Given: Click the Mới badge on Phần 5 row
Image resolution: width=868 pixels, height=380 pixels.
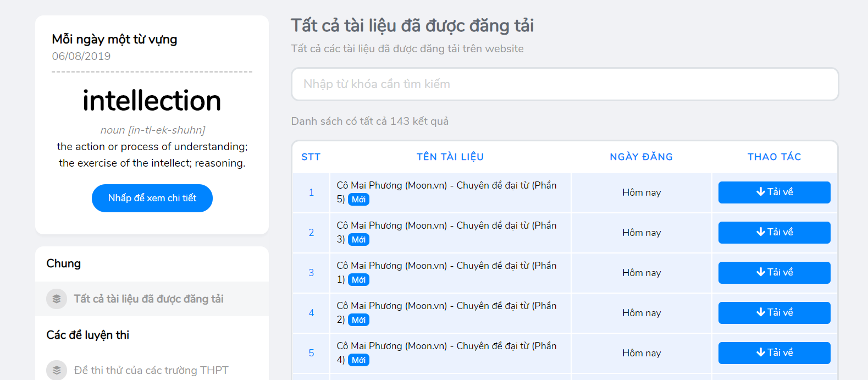Looking at the screenshot, I should [x=358, y=200].
